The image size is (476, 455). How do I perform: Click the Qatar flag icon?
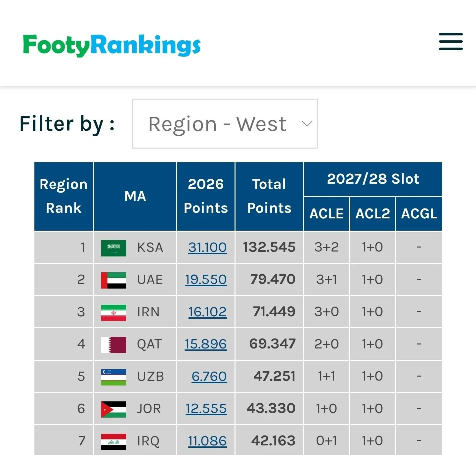tap(113, 345)
